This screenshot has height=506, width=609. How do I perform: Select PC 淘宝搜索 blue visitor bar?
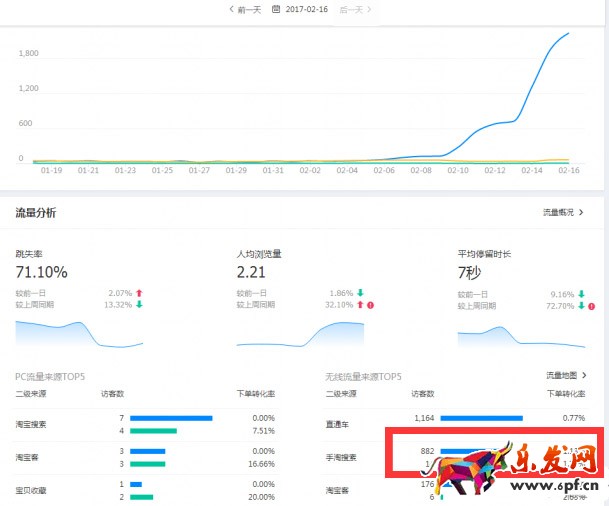click(x=171, y=418)
